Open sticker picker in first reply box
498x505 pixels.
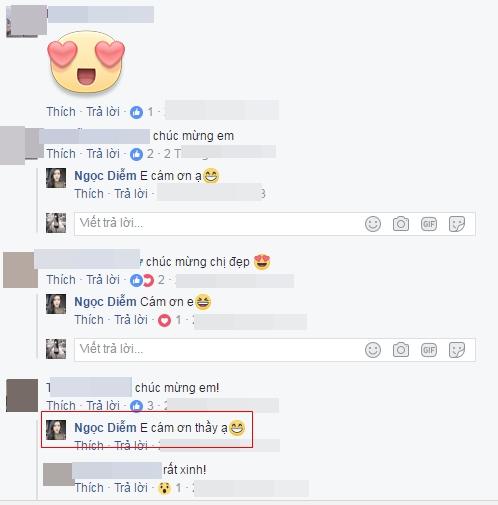point(457,224)
